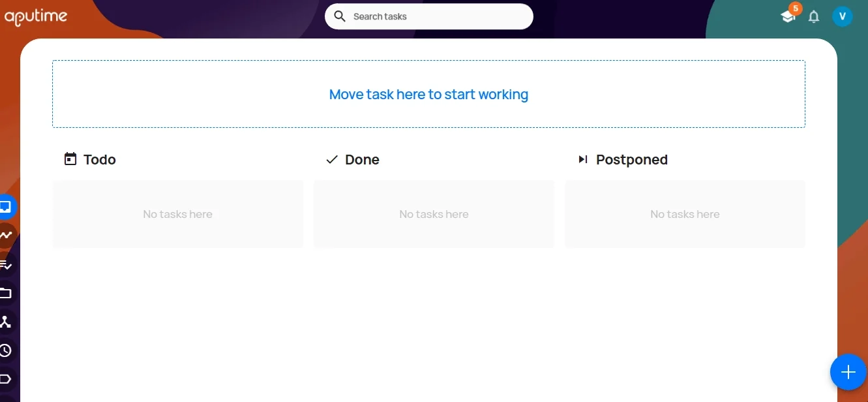Select the Done column heading
Image resolution: width=868 pixels, height=402 pixels.
tap(362, 160)
